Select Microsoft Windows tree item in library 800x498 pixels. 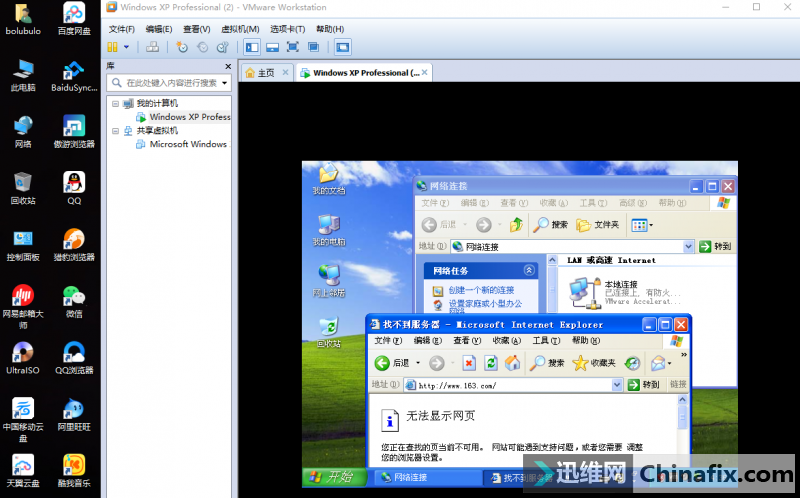point(182,144)
